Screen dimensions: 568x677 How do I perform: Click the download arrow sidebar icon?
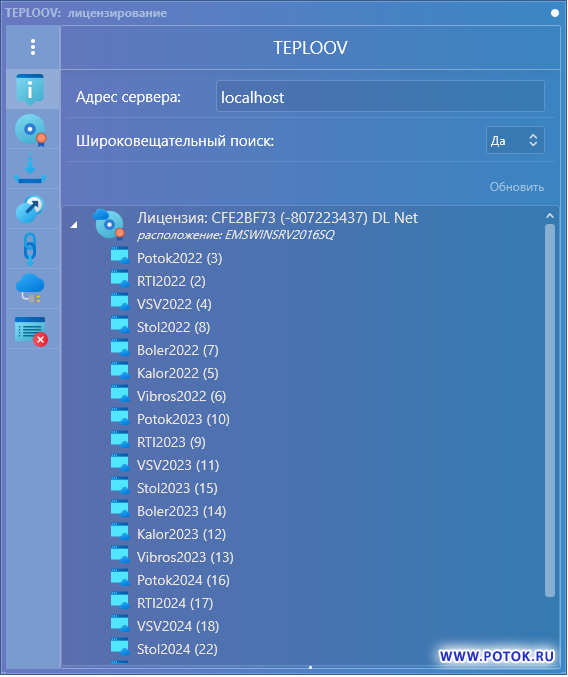30,170
